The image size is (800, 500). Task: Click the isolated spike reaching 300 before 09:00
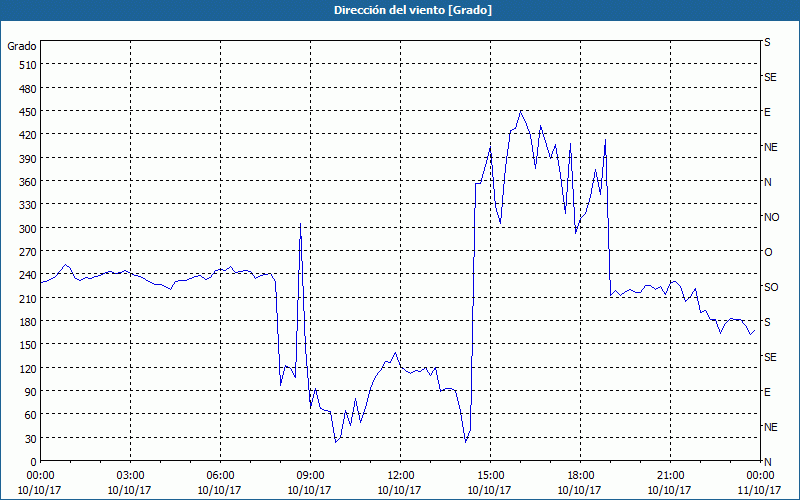(300, 224)
